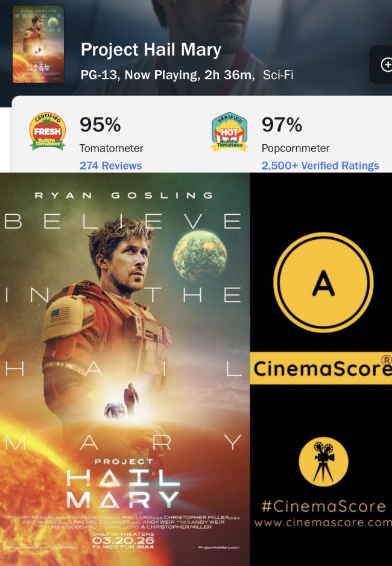Click the plus icon beside the title
The width and height of the screenshot is (392, 566).
(386, 65)
